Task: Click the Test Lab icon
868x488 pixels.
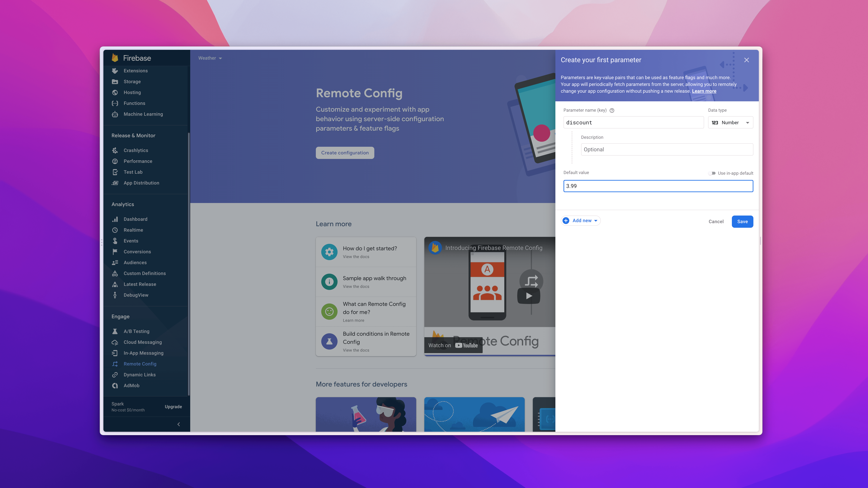Action: (x=115, y=172)
